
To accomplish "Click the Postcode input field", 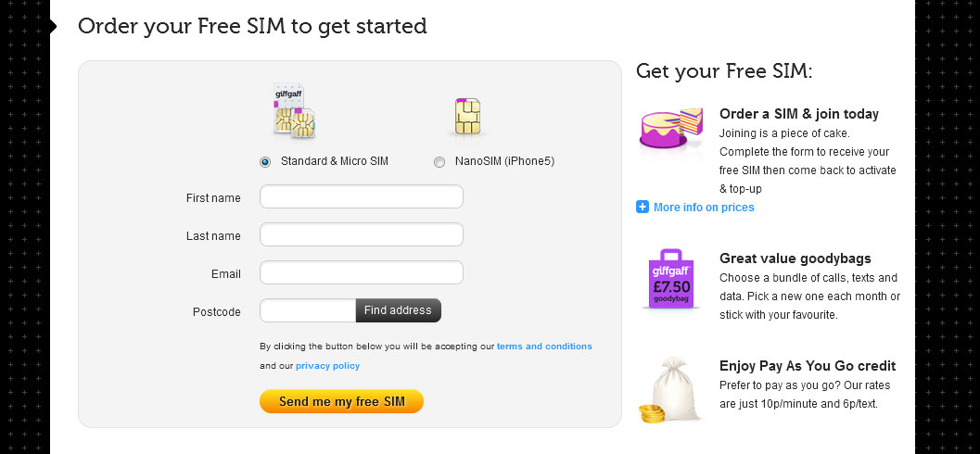I will [308, 310].
